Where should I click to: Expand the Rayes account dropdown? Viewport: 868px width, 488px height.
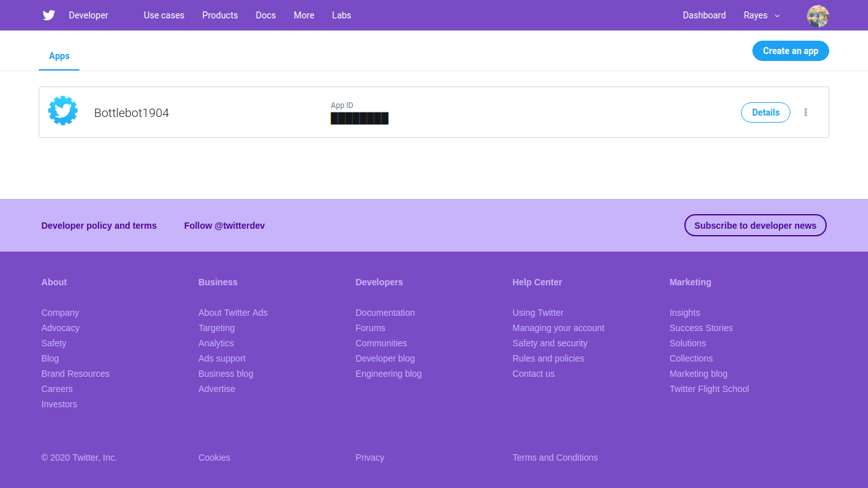[762, 15]
